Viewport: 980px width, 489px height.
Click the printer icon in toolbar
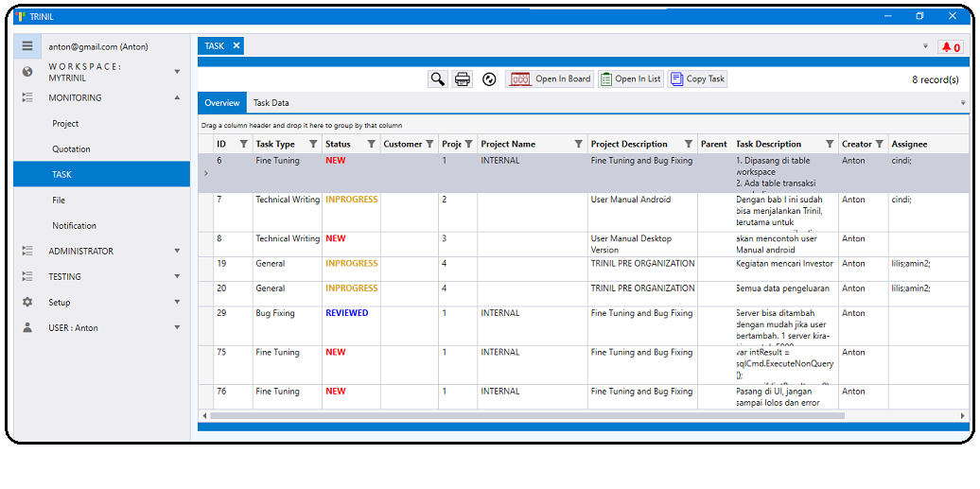(x=463, y=79)
